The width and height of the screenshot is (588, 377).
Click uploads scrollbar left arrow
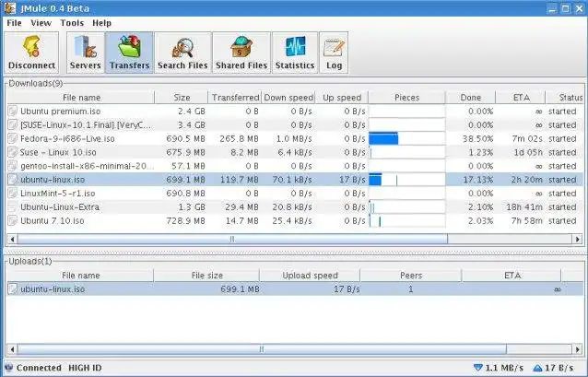pyautogui.click(x=12, y=349)
